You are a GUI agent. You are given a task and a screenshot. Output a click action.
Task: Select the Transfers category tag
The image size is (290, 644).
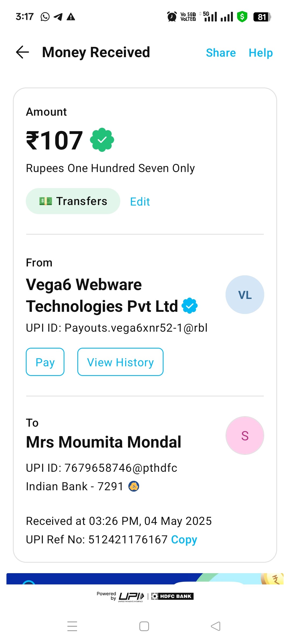(73, 201)
